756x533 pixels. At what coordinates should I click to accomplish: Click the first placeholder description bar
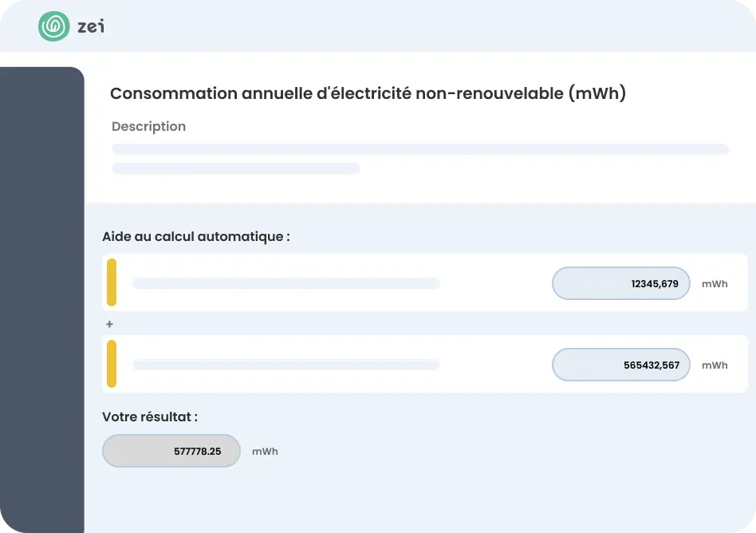pyautogui.click(x=420, y=148)
